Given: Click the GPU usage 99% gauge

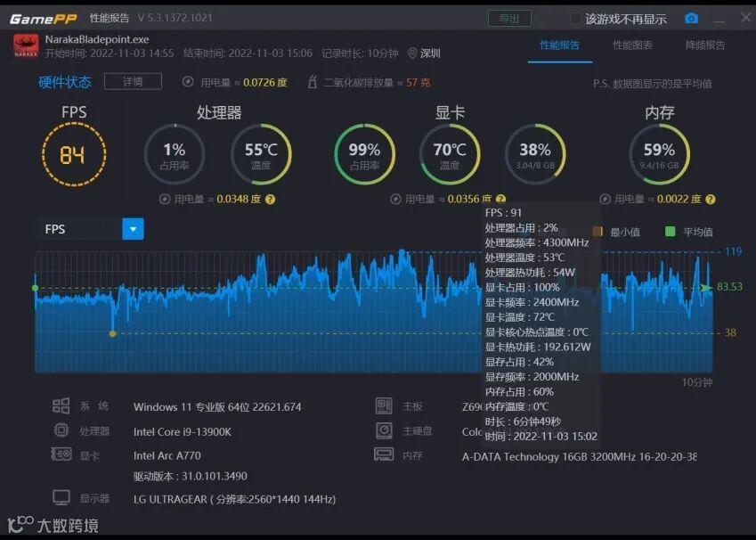Looking at the screenshot, I should [364, 154].
